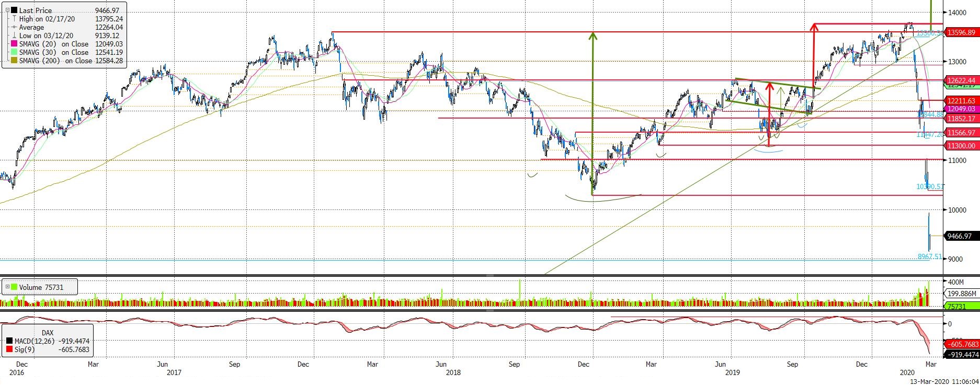
Task: Click the black Last Price color swatch
Action: [14, 10]
